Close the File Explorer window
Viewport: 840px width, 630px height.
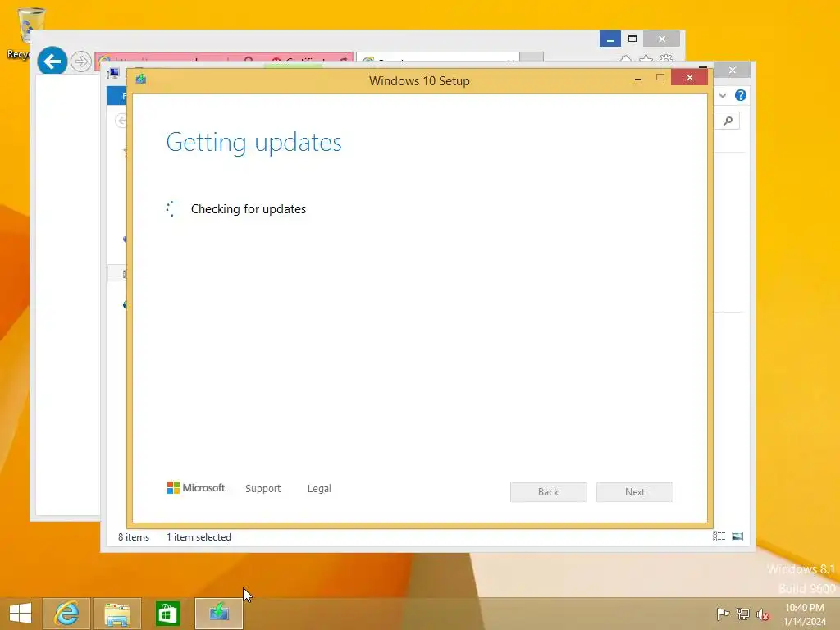click(733, 71)
